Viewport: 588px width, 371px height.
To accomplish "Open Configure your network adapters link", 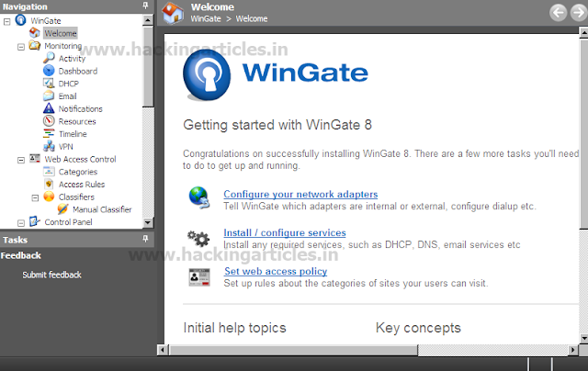I will tap(300, 194).
